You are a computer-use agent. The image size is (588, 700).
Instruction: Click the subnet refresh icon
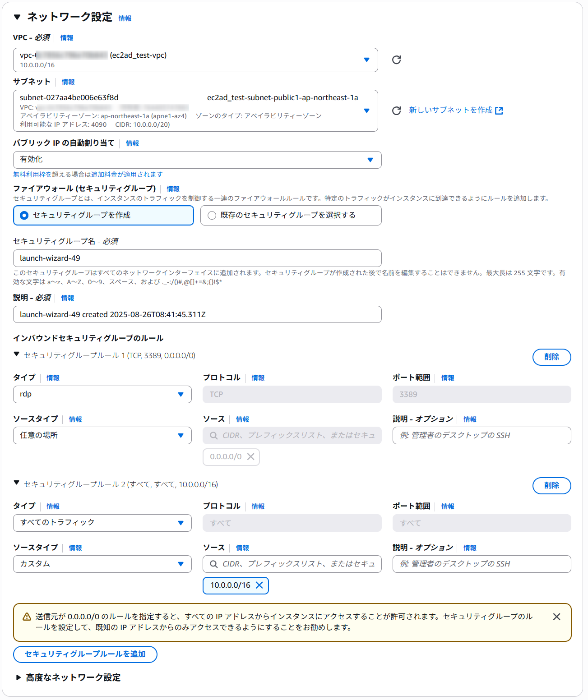click(396, 111)
